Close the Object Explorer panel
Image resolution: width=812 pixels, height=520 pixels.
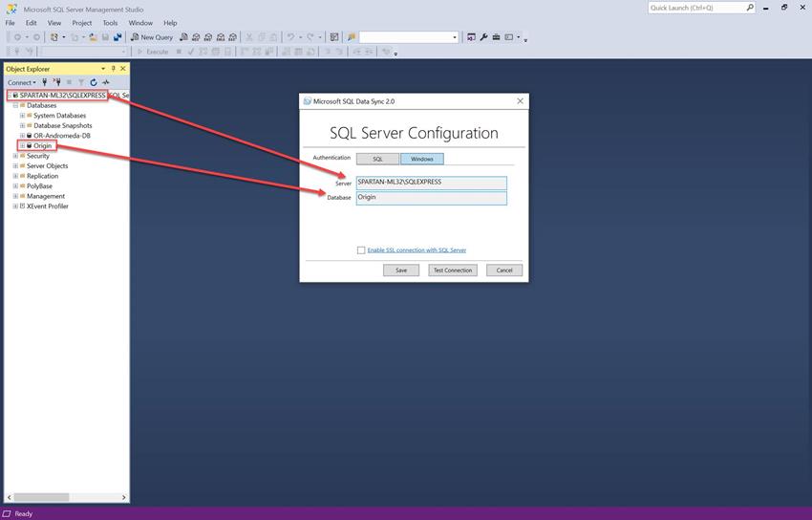122,69
